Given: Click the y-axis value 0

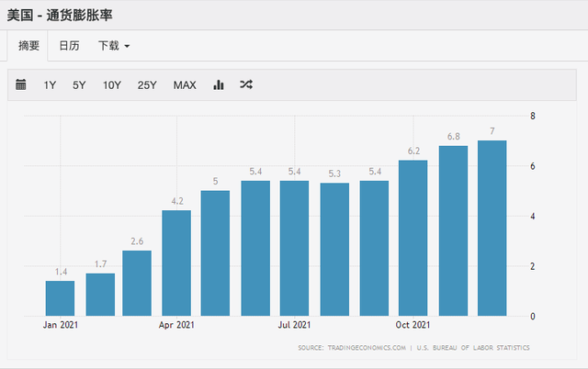Looking at the screenshot, I should 533,317.
